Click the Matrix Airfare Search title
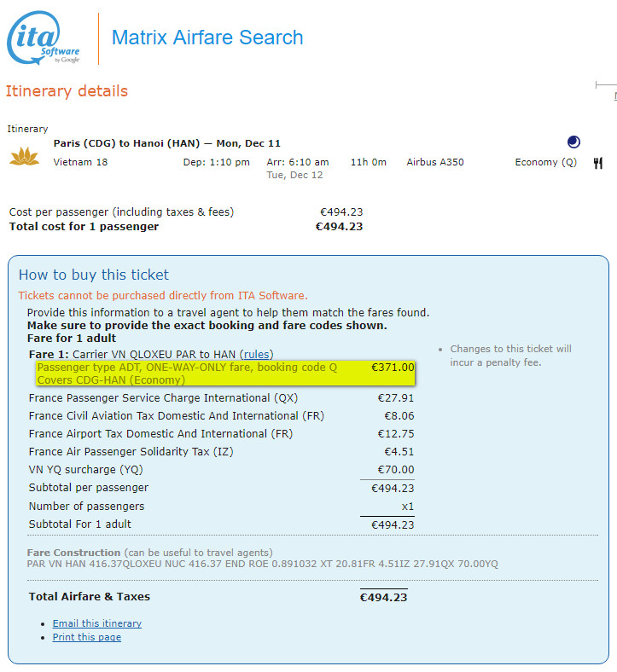 (x=207, y=38)
